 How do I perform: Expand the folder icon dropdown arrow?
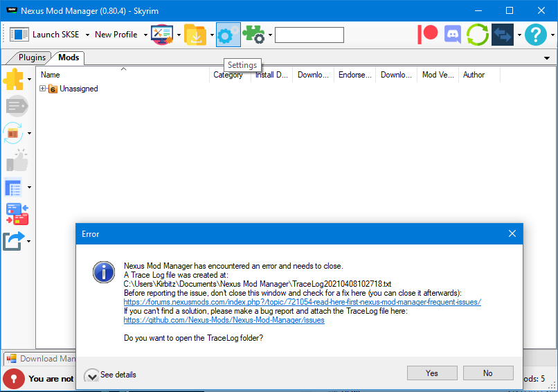click(212, 35)
